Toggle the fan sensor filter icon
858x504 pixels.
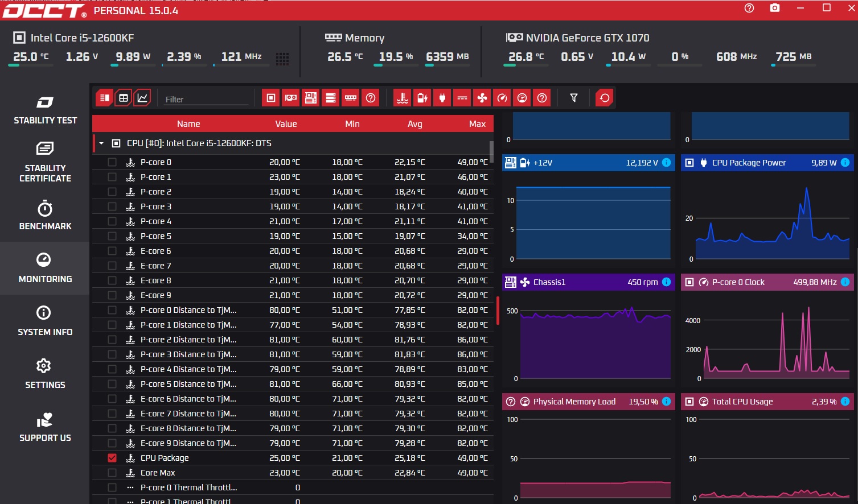(x=482, y=98)
